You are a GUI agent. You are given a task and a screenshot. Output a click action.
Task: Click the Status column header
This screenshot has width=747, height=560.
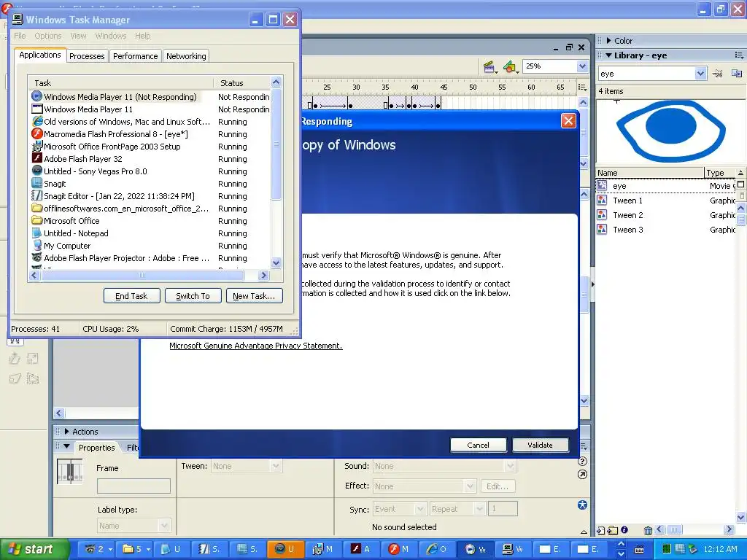coord(242,83)
